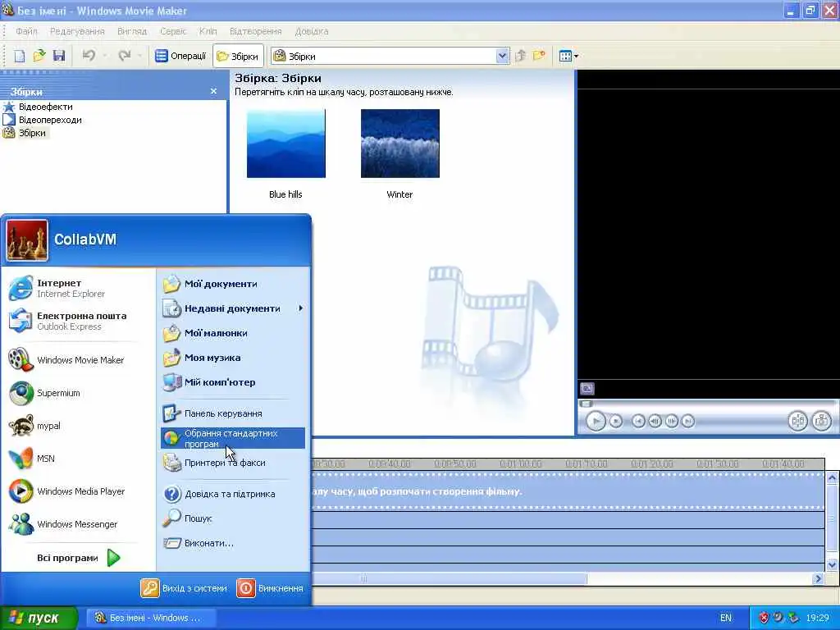840x630 pixels.
Task: Open Мої документи folder
Action: [233, 284]
